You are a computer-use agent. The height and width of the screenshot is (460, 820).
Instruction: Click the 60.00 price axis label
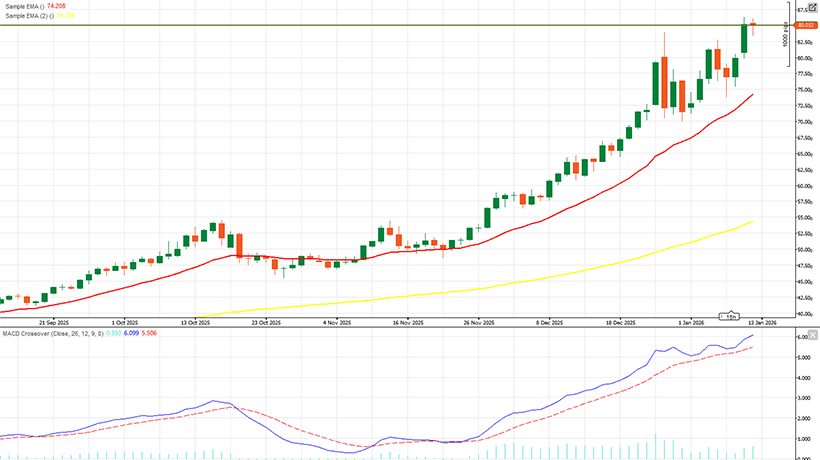(x=804, y=186)
